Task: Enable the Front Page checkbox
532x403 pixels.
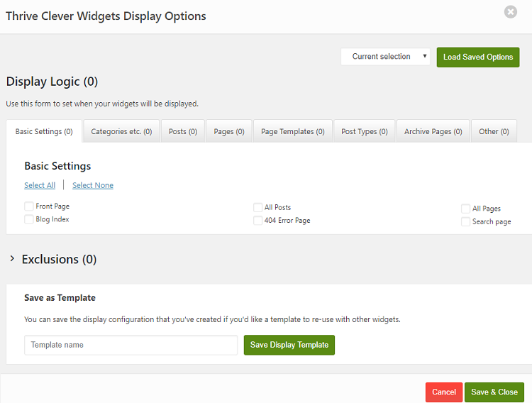Action: point(29,206)
